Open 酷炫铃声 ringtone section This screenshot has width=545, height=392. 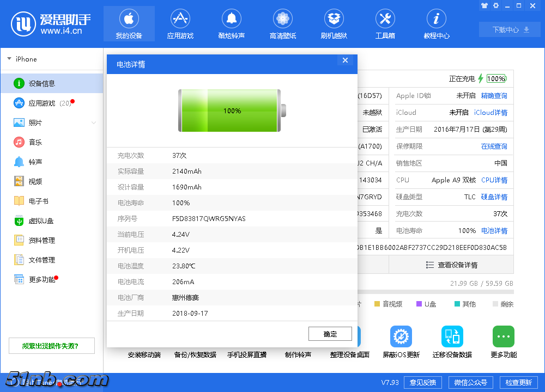click(x=231, y=23)
